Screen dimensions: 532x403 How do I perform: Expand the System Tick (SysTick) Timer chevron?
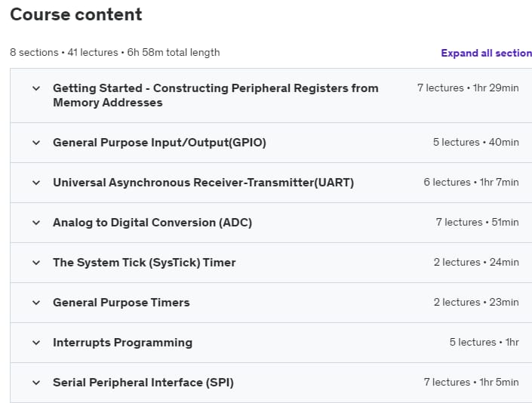(36, 263)
